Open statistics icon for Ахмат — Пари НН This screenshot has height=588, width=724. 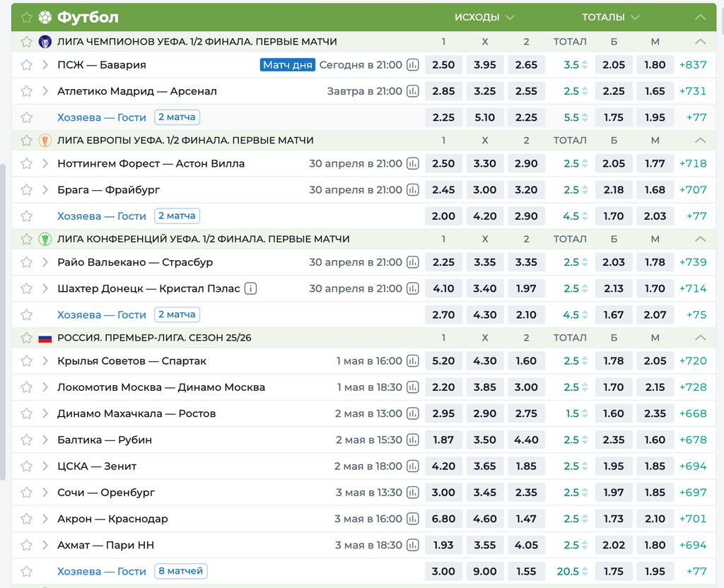coord(413,546)
